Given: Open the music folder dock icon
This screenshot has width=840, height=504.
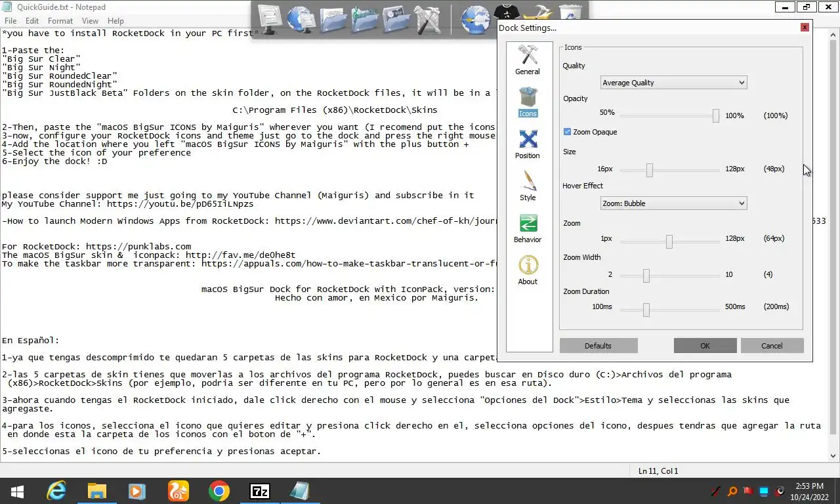Looking at the screenshot, I should [x=364, y=19].
